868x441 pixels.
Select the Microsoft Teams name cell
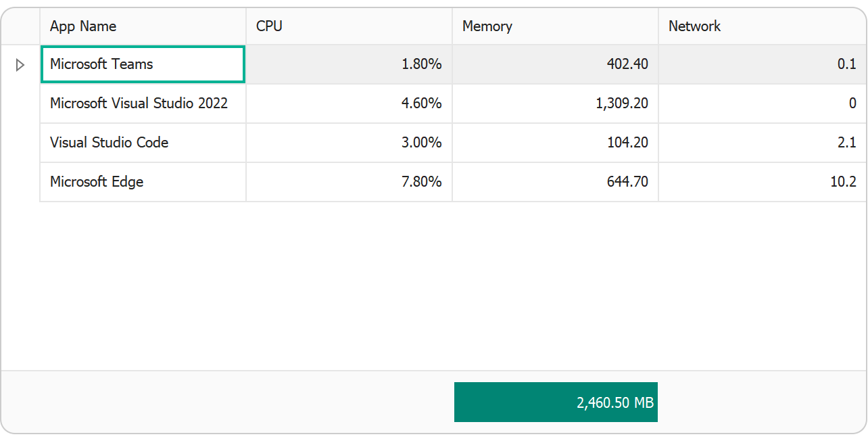(143, 64)
